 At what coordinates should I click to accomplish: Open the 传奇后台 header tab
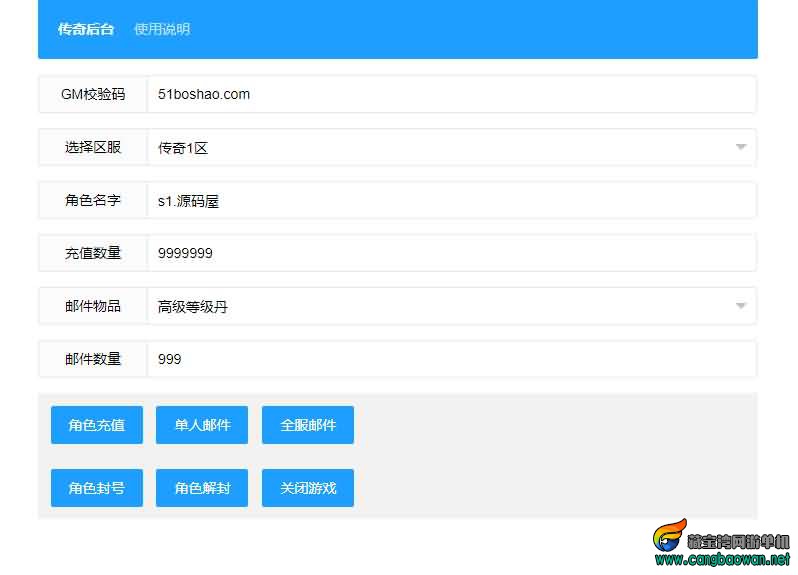pos(85,29)
